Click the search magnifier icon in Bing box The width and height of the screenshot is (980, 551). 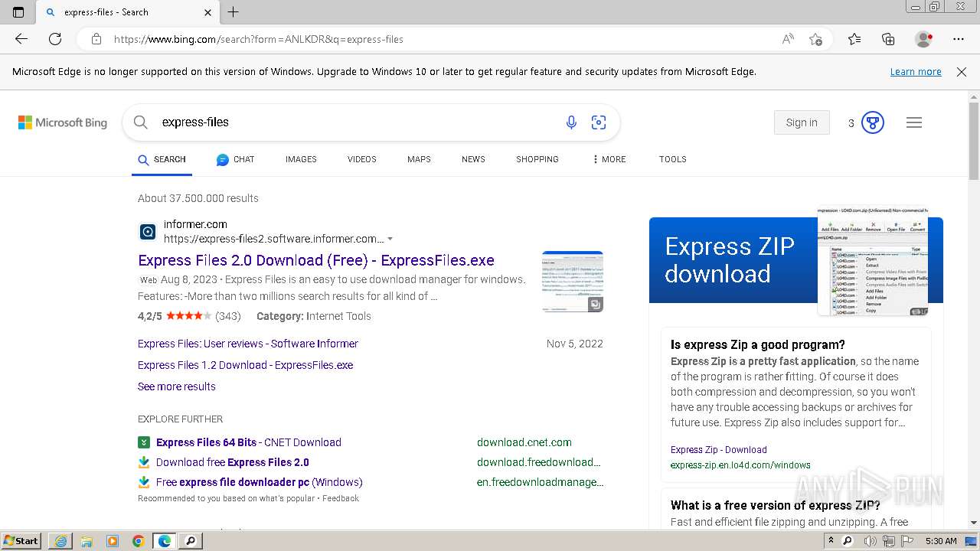(140, 122)
